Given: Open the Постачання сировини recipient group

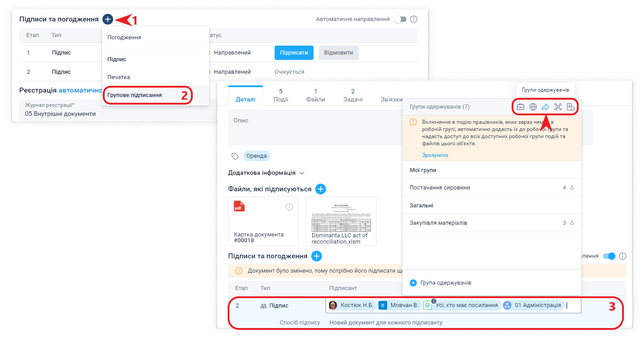Looking at the screenshot, I should 440,188.
